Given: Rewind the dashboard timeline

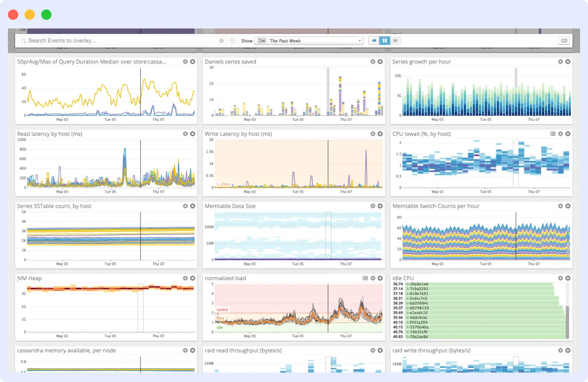Looking at the screenshot, I should coord(374,40).
